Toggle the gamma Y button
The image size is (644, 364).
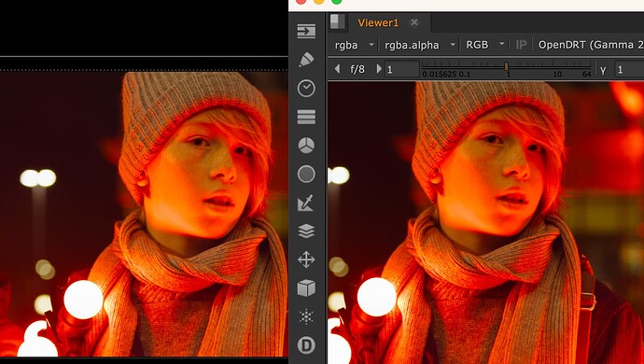[x=603, y=70]
